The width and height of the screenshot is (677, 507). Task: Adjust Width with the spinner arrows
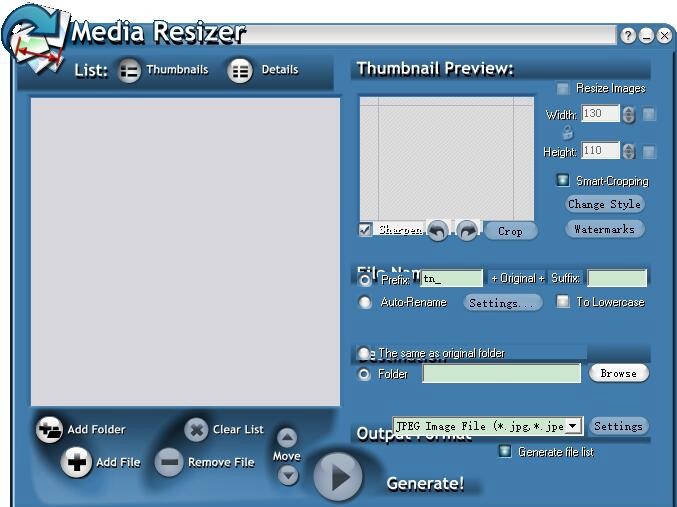pos(629,114)
